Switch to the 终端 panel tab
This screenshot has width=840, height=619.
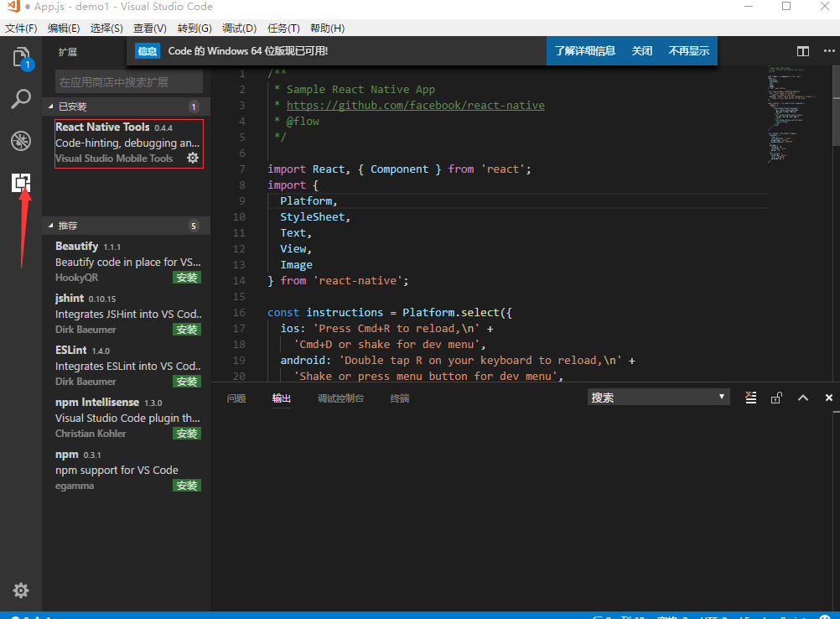(400, 398)
